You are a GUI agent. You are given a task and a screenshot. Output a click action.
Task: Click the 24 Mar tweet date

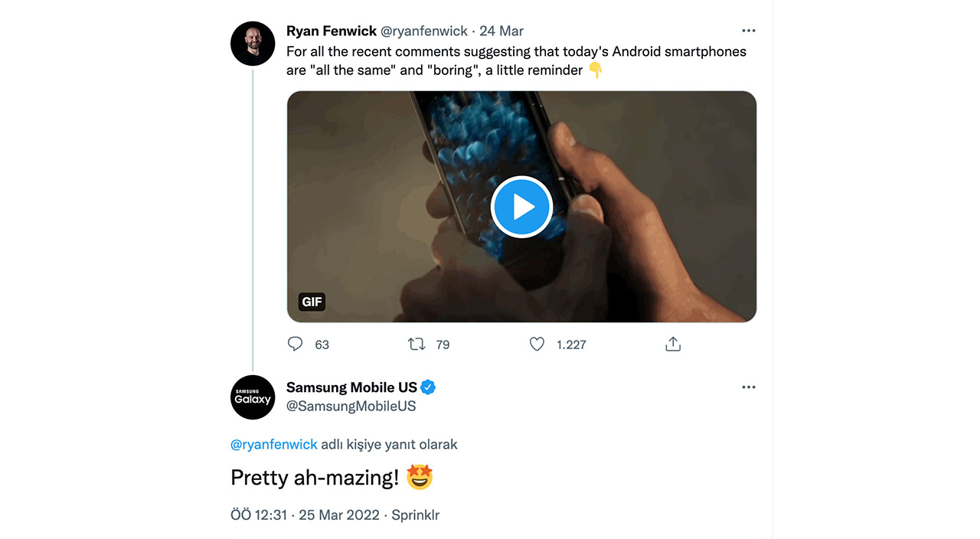(x=501, y=31)
